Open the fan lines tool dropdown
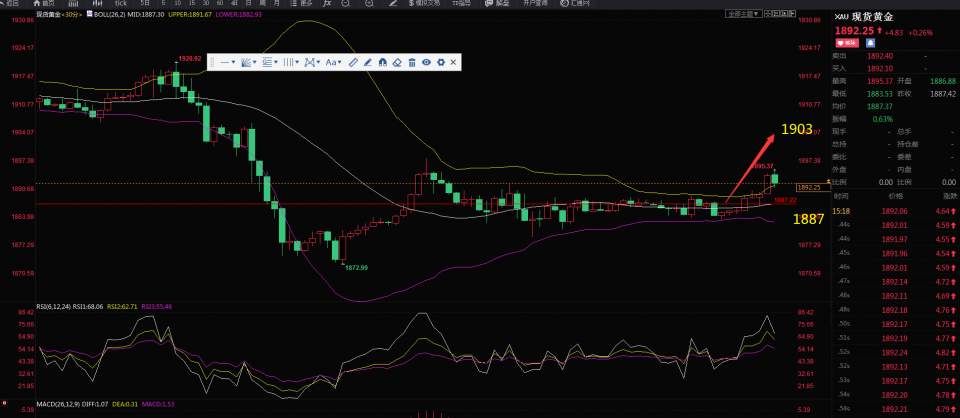Viewport: 960px width, 418px height. click(249, 62)
